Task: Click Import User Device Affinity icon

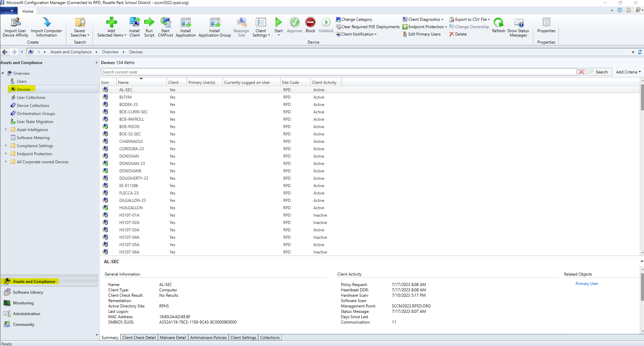Action: 15,22
